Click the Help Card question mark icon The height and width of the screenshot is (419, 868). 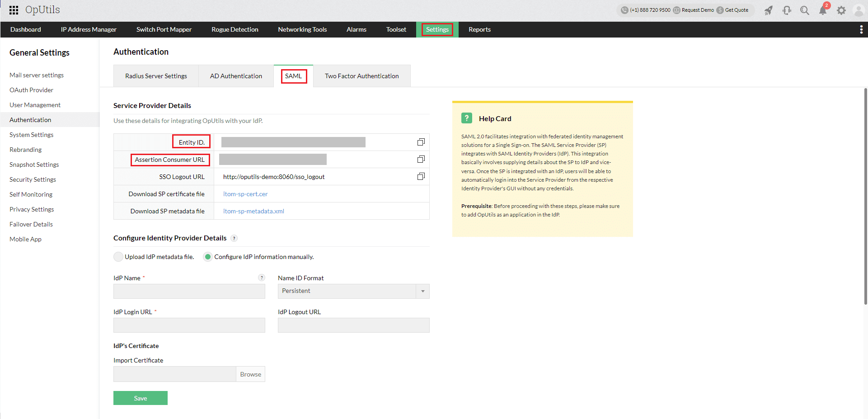(467, 118)
